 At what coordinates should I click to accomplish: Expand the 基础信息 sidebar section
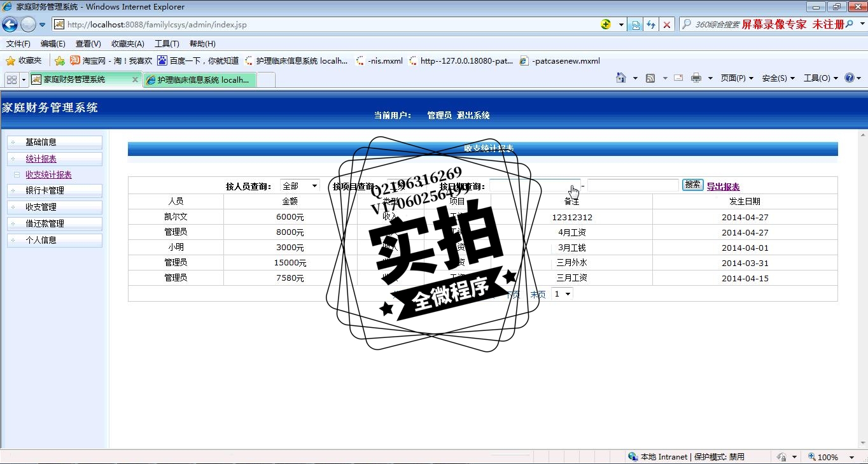point(54,142)
